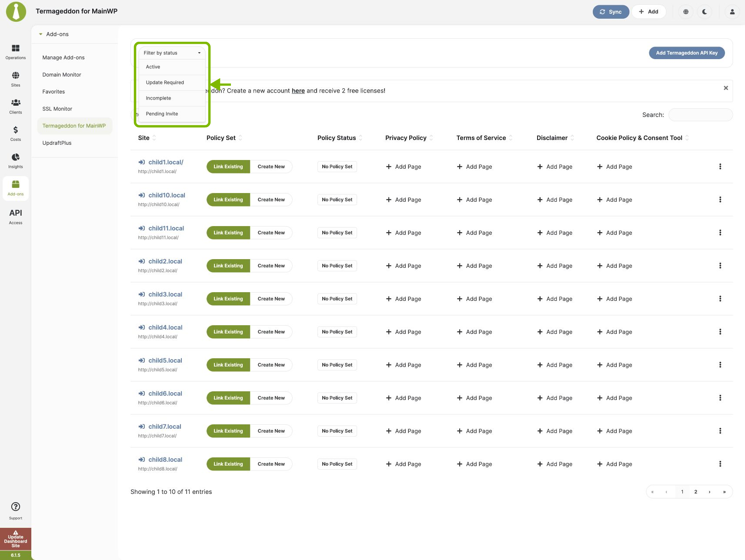Viewport: 745px width, 560px height.
Task: Open the Support question mark icon
Action: coord(16,510)
